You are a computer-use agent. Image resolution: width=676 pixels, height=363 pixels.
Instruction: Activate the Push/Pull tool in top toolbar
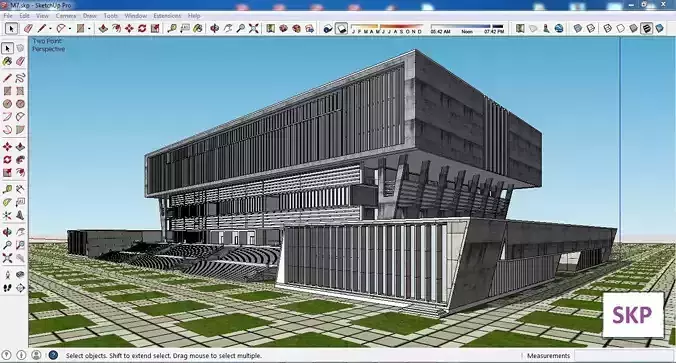(103, 28)
